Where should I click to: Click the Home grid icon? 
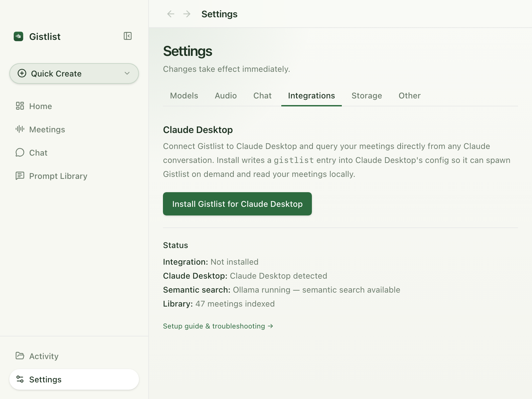click(20, 106)
